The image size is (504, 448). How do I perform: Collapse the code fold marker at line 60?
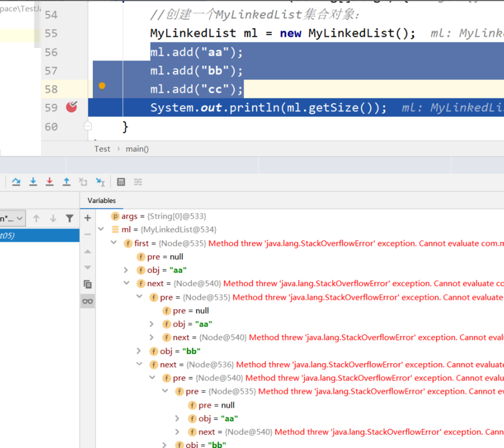pyautogui.click(x=88, y=125)
